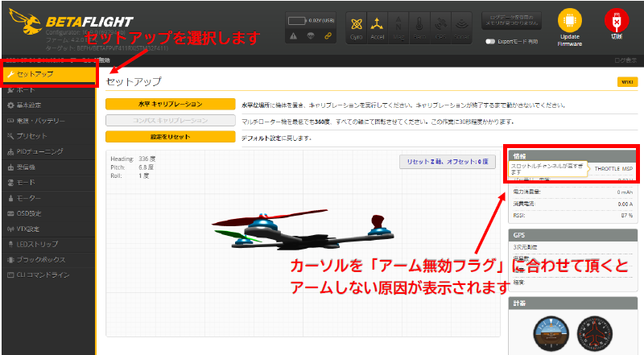Open the プリセット tab
The image size is (644, 355).
point(48,136)
